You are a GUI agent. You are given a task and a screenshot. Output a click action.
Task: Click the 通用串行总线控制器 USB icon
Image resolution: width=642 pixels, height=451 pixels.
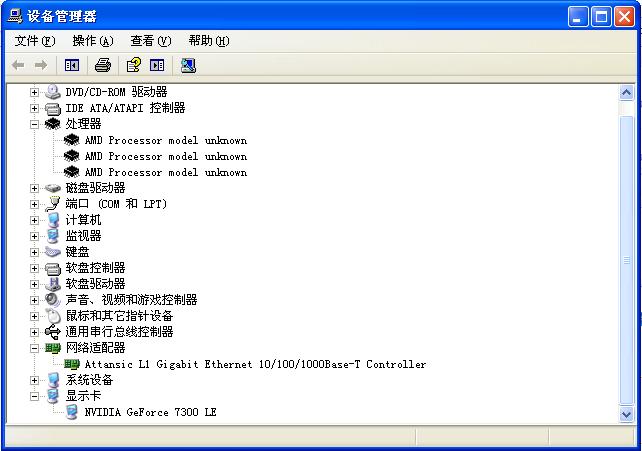pos(52,332)
